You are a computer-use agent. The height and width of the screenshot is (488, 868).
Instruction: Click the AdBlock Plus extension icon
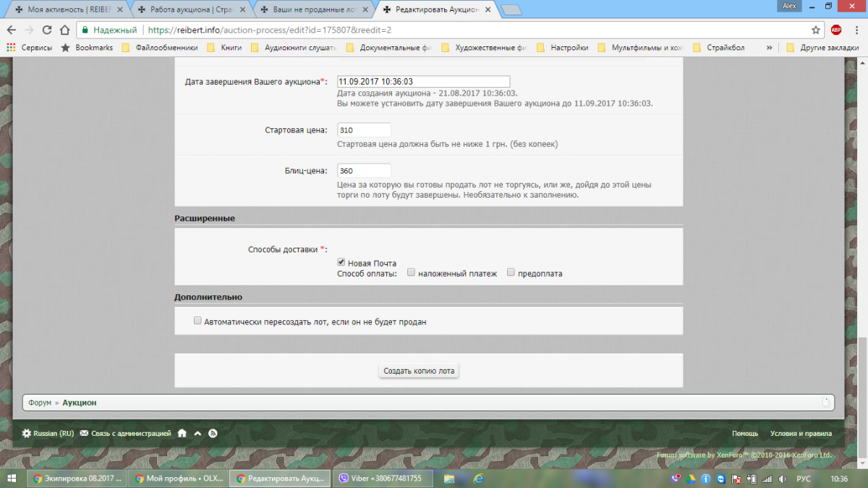836,30
